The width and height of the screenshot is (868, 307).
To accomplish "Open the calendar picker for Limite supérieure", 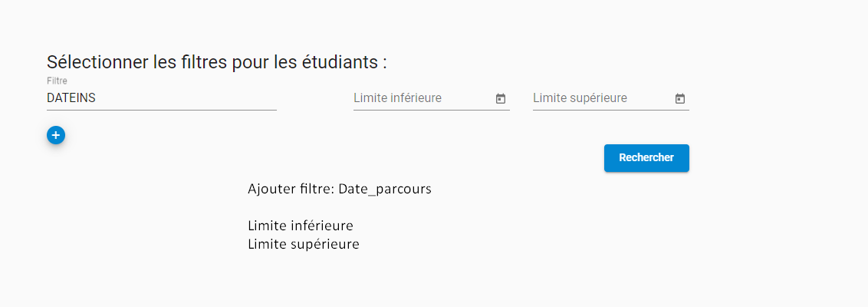I will tap(680, 99).
